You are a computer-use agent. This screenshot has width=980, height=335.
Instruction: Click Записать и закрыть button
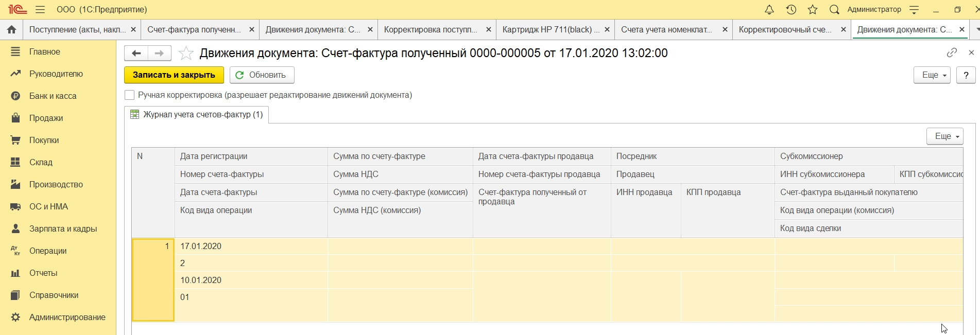pos(174,75)
